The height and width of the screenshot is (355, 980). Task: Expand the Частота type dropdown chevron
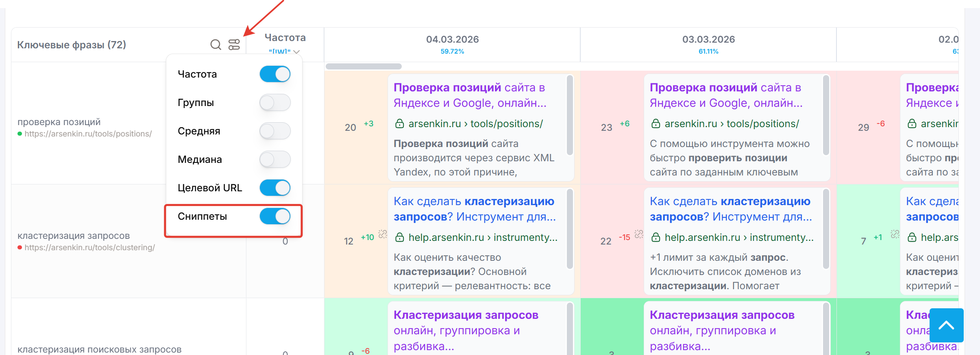click(296, 52)
